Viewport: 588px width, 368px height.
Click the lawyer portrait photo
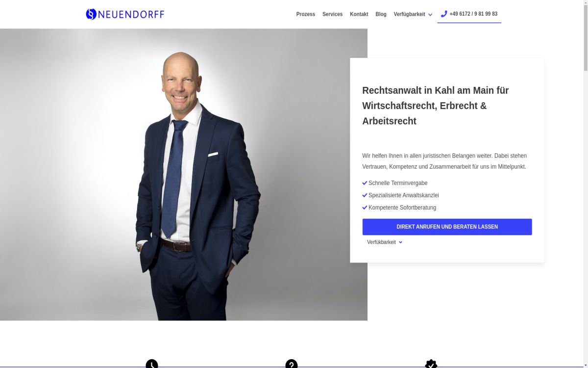tap(184, 174)
